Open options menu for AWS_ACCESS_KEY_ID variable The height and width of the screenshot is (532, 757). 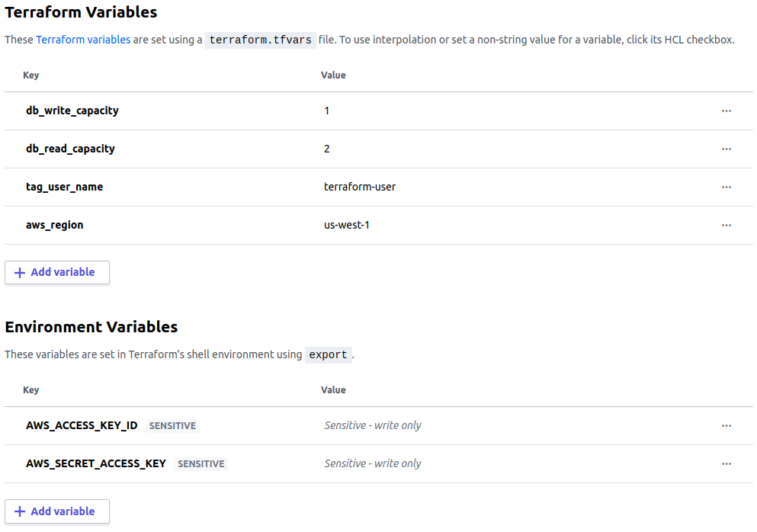point(726,425)
